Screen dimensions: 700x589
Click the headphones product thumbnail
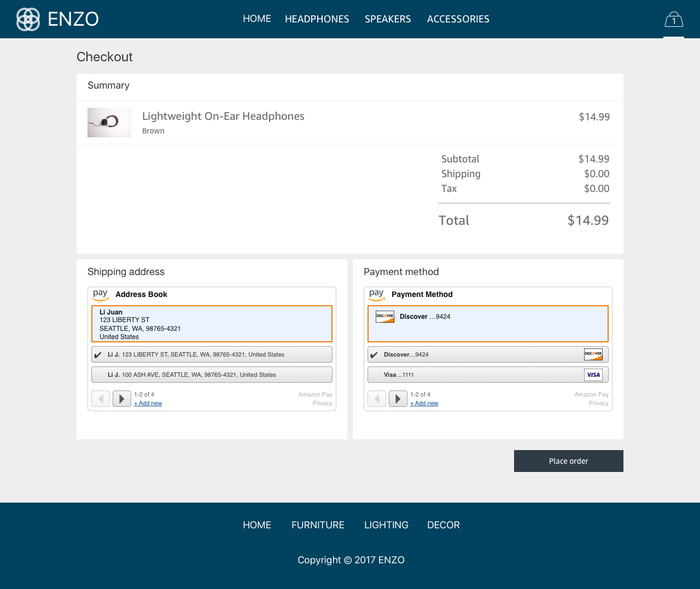109,122
